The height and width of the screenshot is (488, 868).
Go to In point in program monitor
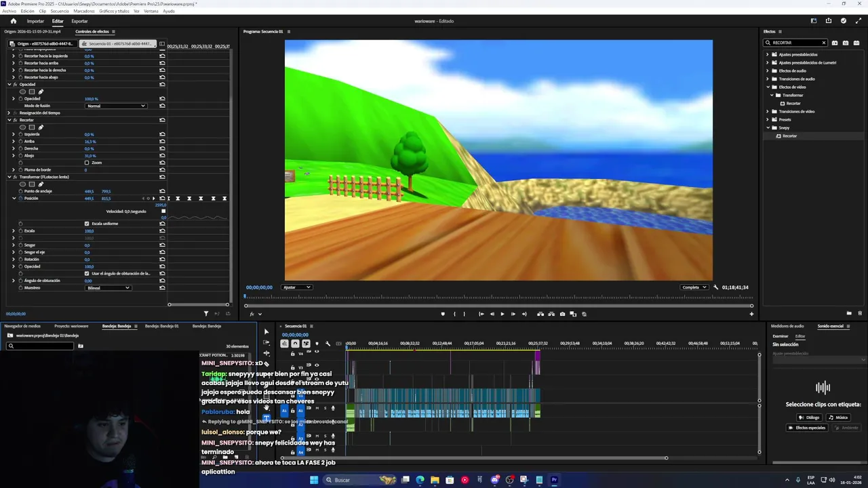[x=481, y=314]
